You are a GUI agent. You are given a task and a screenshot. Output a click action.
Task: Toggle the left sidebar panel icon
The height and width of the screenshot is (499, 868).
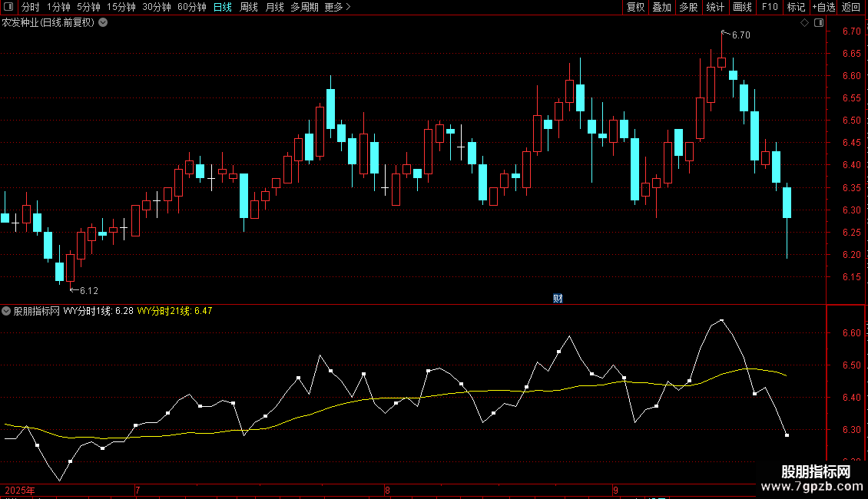tap(8, 7)
